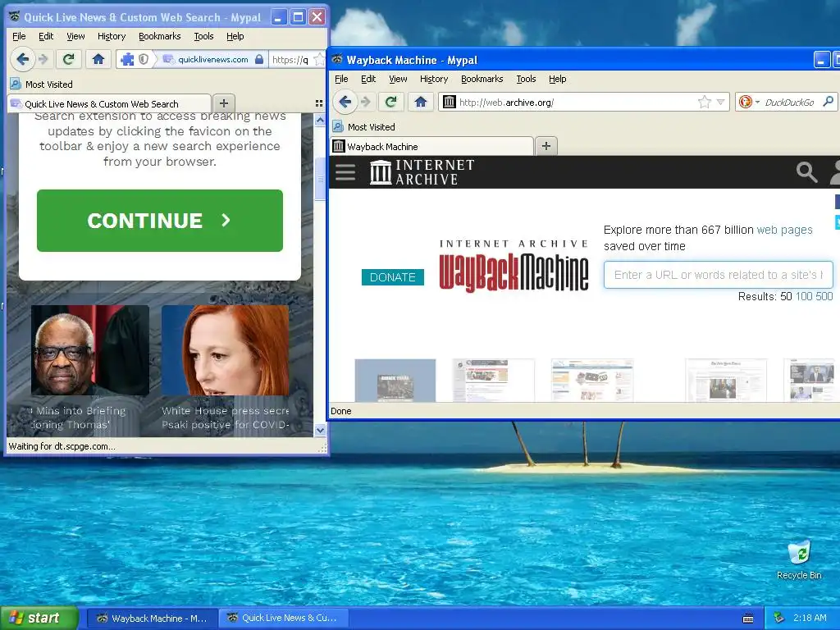This screenshot has height=630, width=840.
Task: Open new tab in Quick Live News window
Action: pyautogui.click(x=224, y=103)
